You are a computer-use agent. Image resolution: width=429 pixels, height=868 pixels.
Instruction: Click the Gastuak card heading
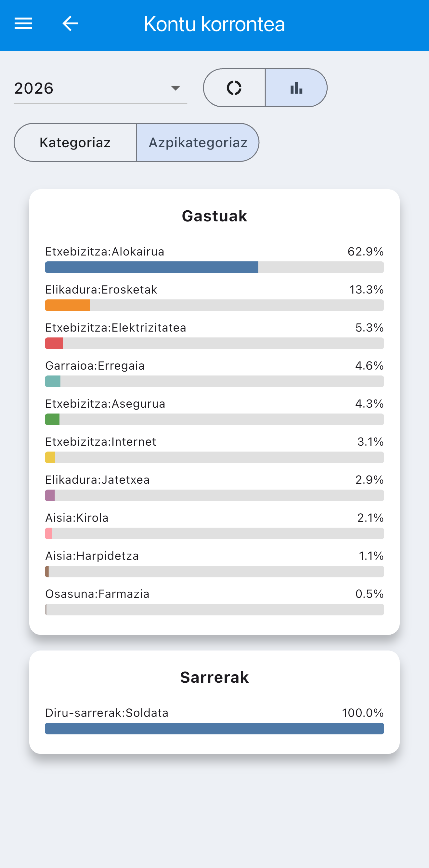(x=214, y=216)
